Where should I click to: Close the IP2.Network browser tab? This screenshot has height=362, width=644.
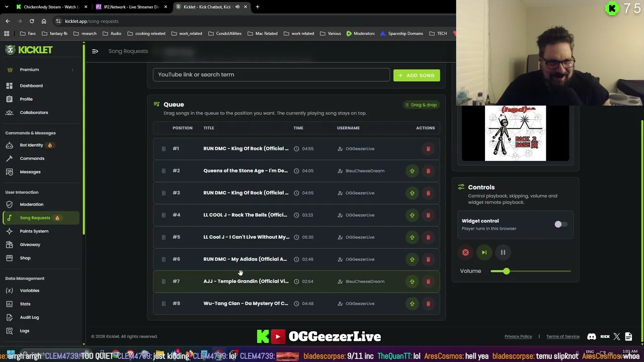167,7
